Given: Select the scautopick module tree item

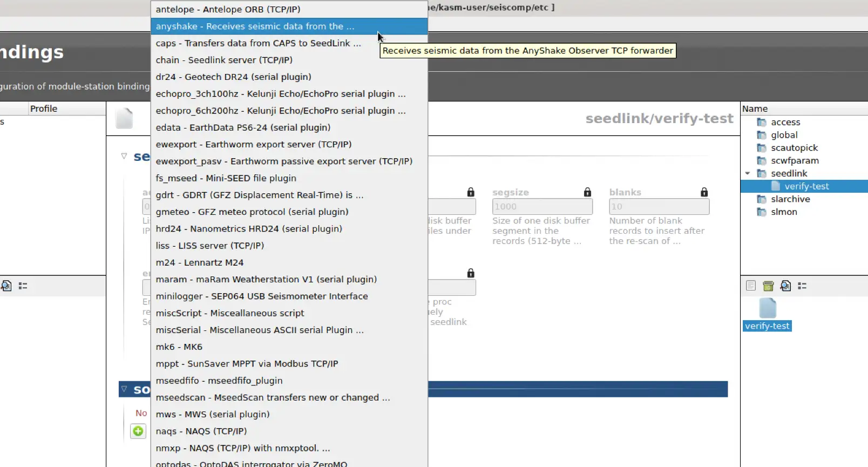Looking at the screenshot, I should pyautogui.click(x=794, y=148).
